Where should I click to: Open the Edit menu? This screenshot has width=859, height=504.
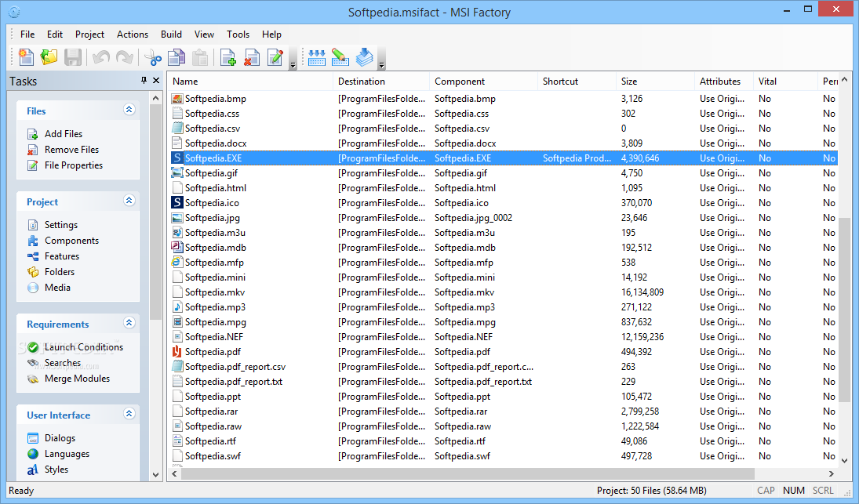click(55, 34)
